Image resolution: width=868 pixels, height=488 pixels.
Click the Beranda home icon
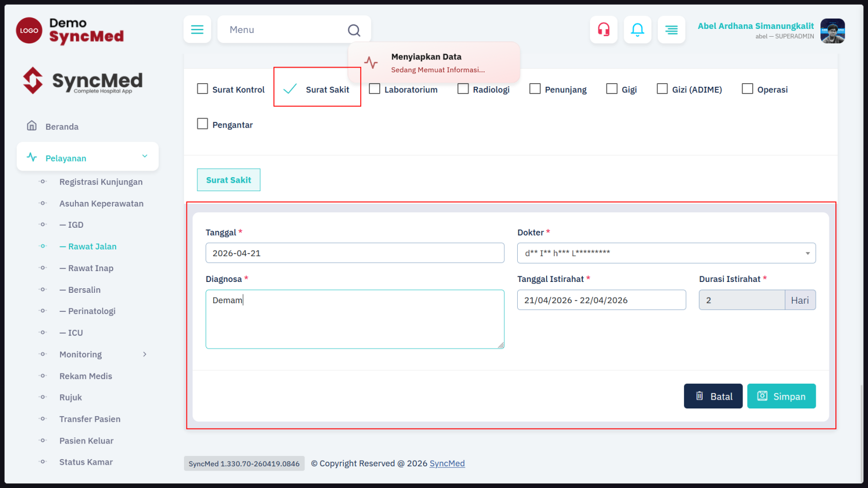[32, 125]
